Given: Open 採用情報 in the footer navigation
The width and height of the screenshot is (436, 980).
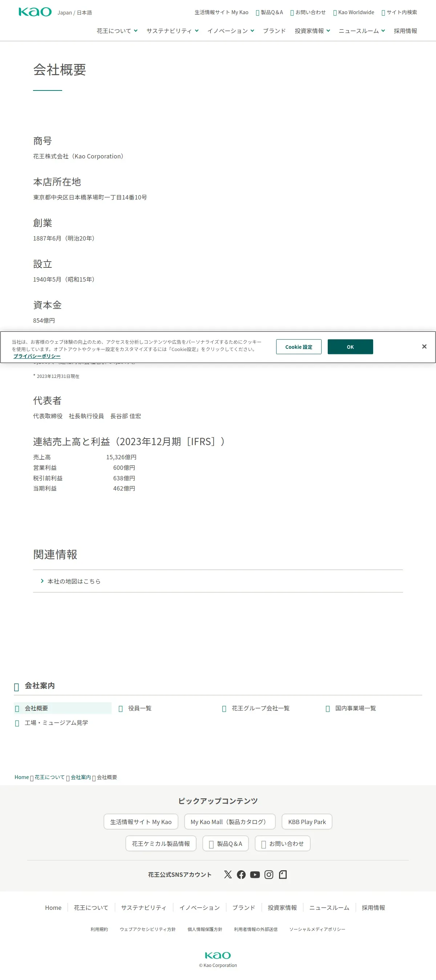Looking at the screenshot, I should 373,907.
